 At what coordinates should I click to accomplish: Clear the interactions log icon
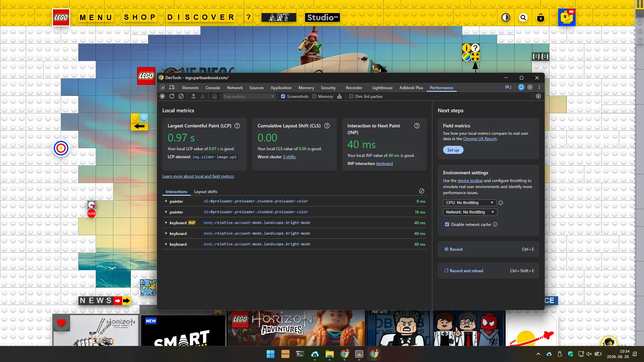tap(422, 191)
